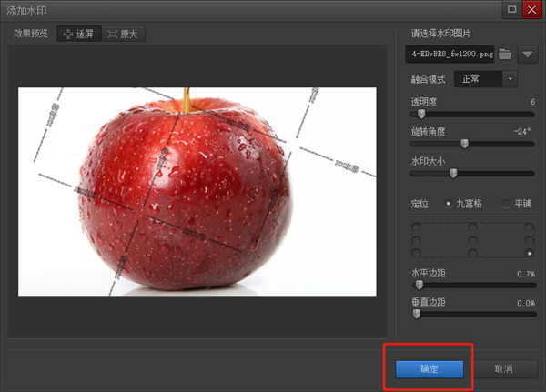Image resolution: width=546 pixels, height=392 pixels.
Task: Select bottom-left position in the nine-grid
Action: tap(416, 253)
